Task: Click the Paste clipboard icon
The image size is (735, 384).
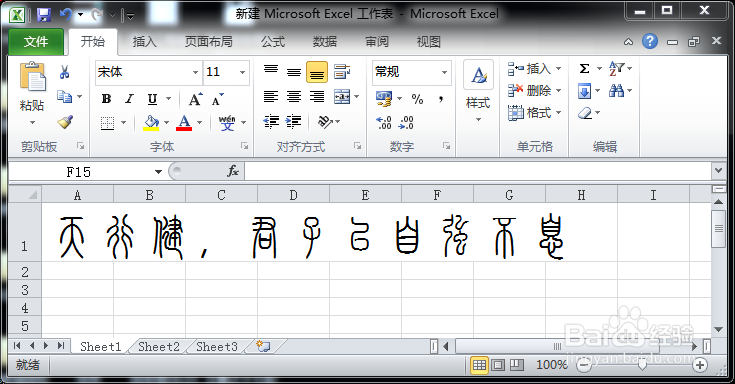Action: pyautogui.click(x=32, y=77)
